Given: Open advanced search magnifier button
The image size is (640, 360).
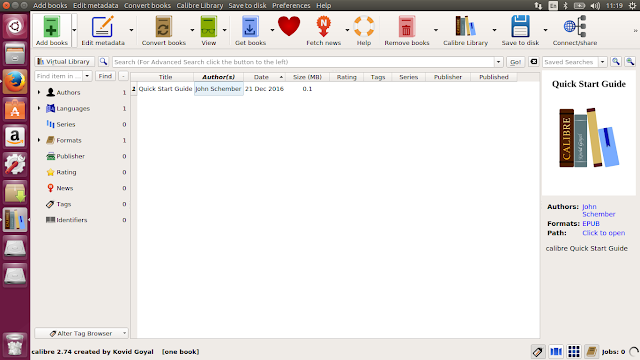Looking at the screenshot, I should coord(103,62).
